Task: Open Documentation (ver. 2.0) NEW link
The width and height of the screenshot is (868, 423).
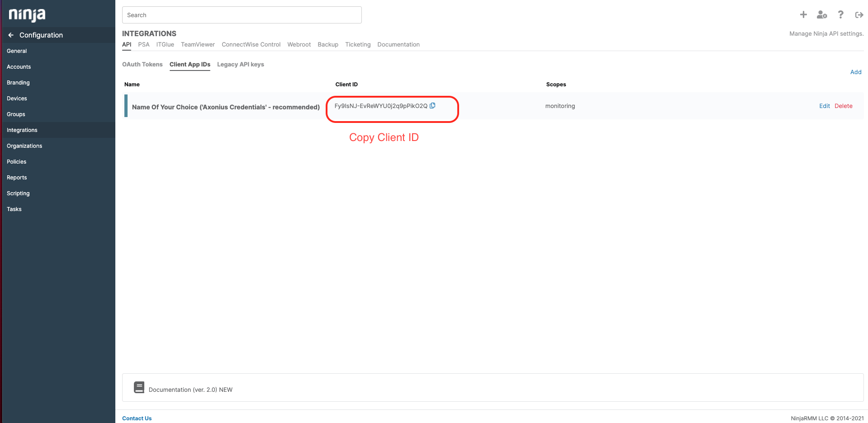Action: tap(190, 390)
